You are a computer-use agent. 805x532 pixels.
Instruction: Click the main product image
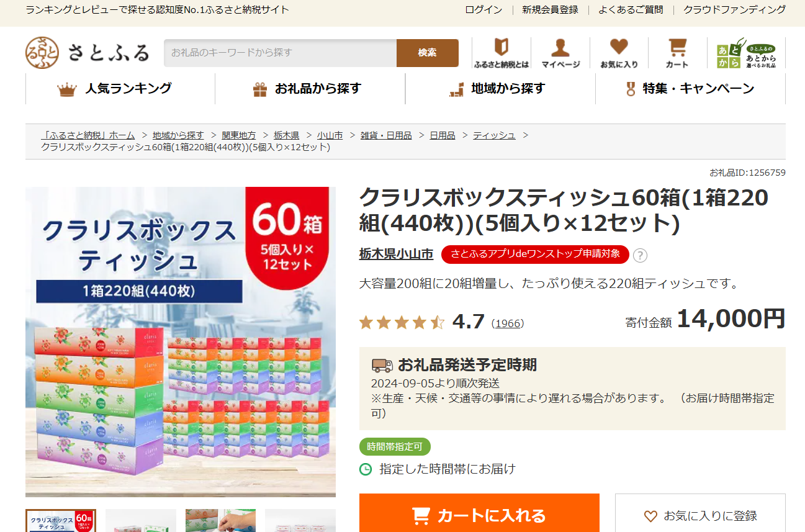pyautogui.click(x=181, y=342)
